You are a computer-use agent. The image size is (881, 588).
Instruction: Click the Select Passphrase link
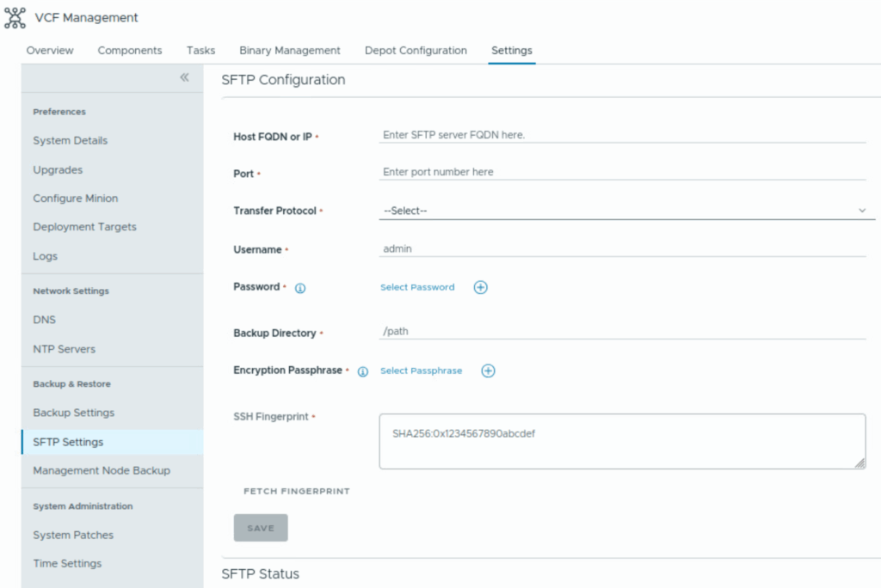coord(421,371)
